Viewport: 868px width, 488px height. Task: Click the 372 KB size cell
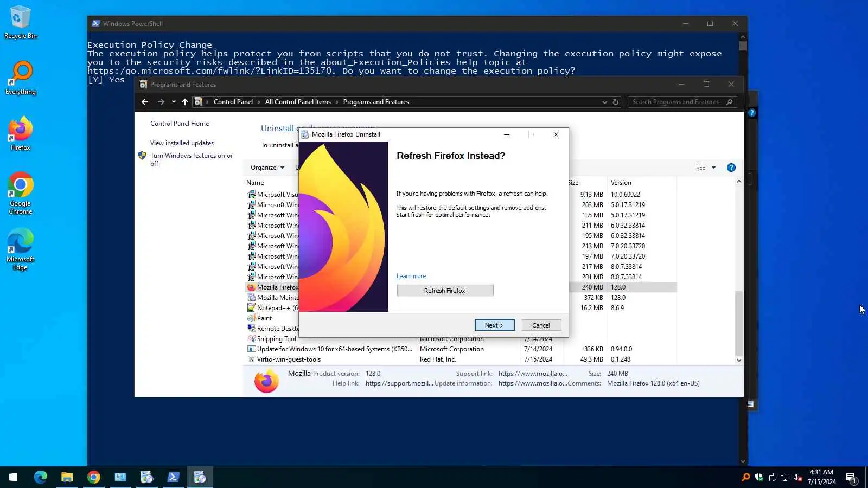click(593, 298)
